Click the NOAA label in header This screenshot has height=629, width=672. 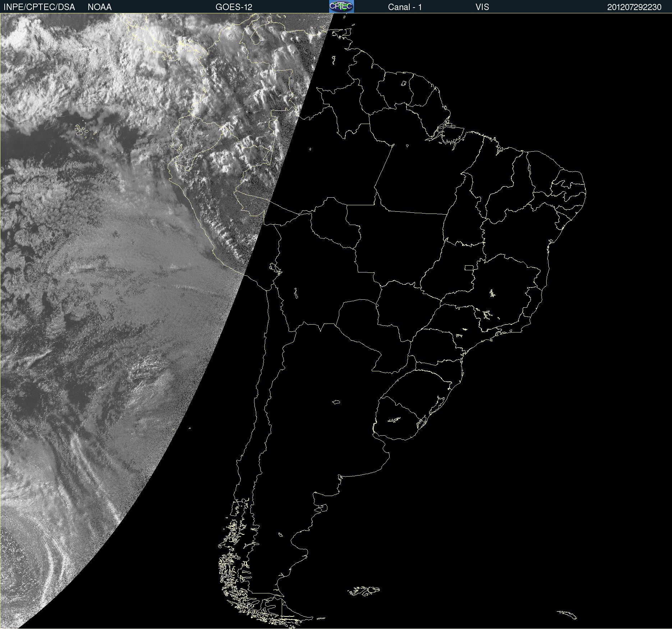tap(100, 7)
